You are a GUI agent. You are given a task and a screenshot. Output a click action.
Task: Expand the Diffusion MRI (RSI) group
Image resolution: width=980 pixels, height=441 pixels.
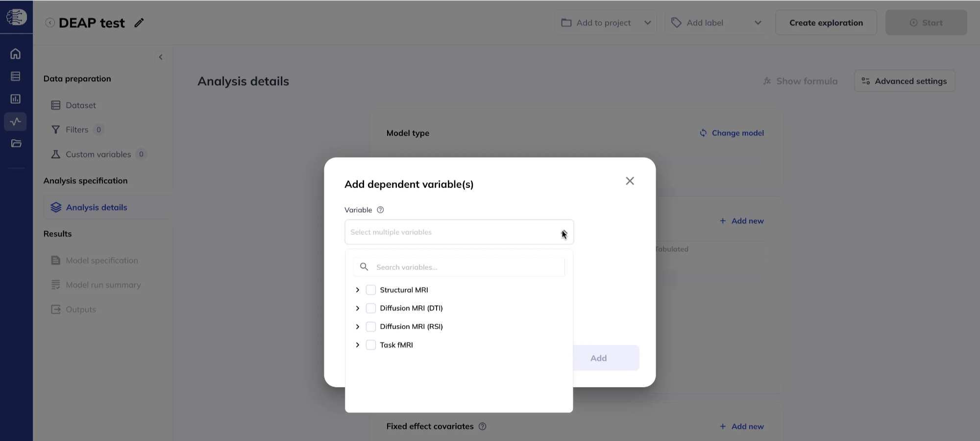(358, 327)
